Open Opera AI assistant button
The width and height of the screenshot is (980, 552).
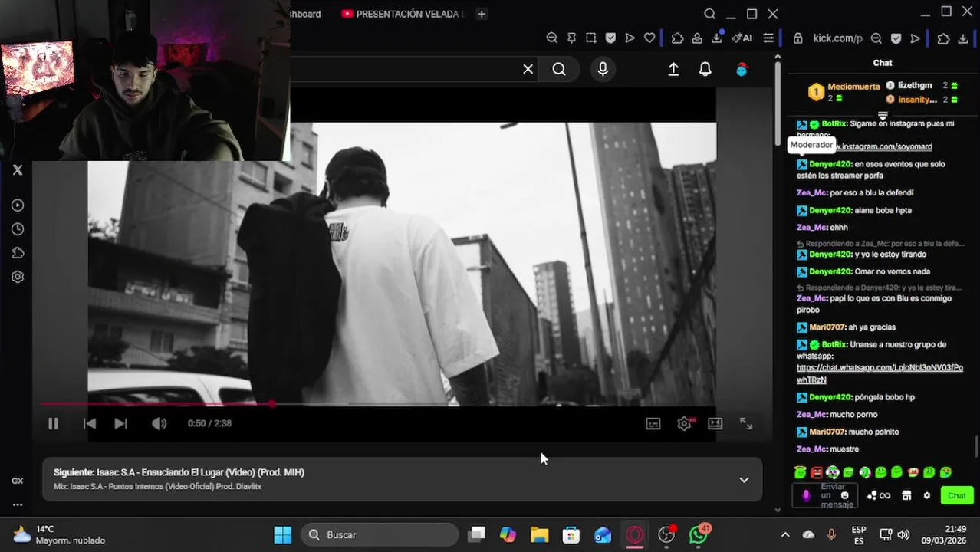742,38
